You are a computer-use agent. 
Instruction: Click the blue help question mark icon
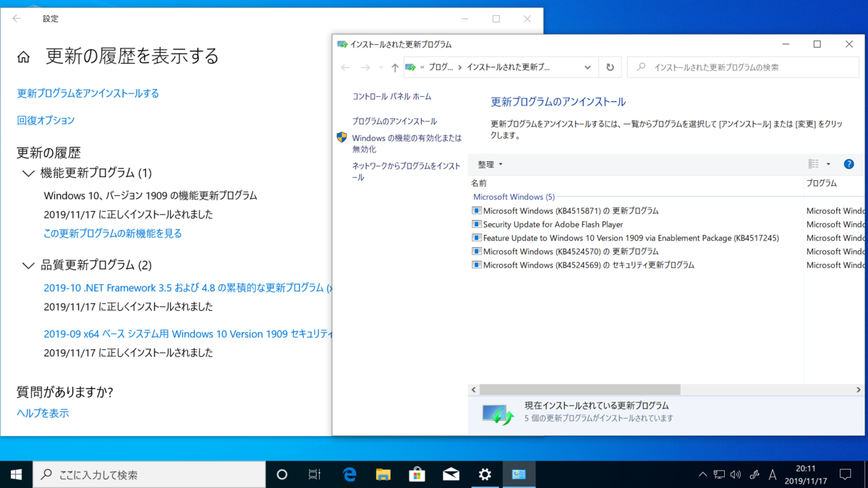pyautogui.click(x=849, y=164)
